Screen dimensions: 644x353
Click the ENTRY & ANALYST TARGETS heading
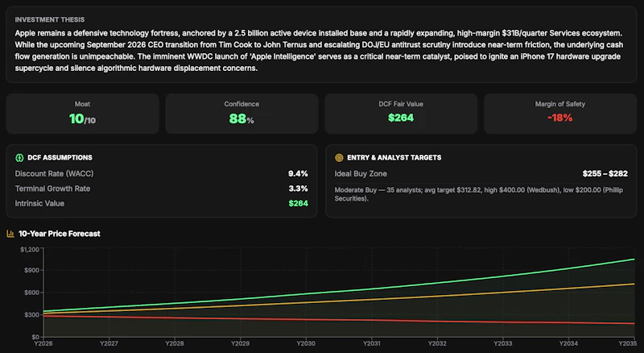[394, 158]
